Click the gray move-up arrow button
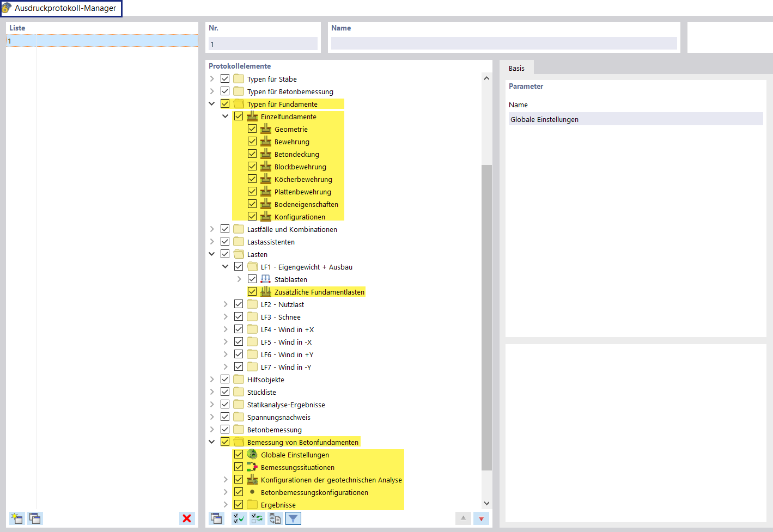The image size is (773, 532). (x=463, y=518)
